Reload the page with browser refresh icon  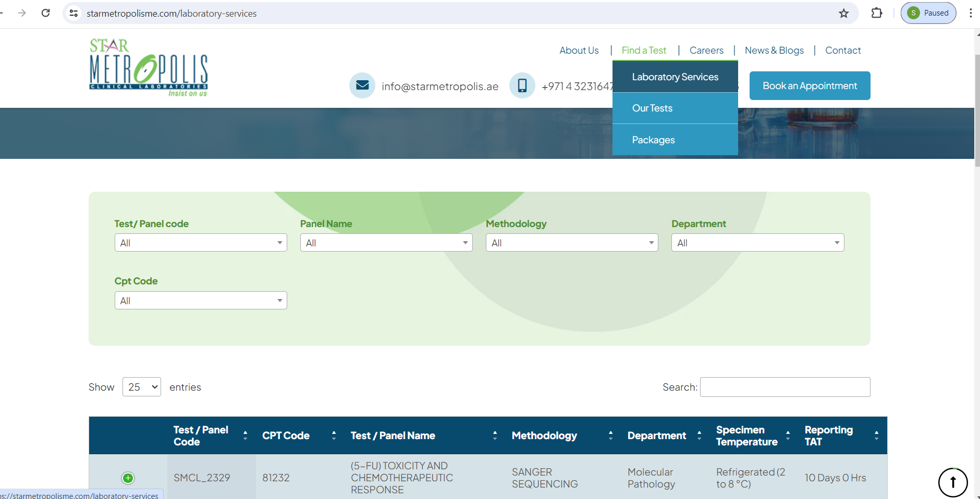[46, 13]
